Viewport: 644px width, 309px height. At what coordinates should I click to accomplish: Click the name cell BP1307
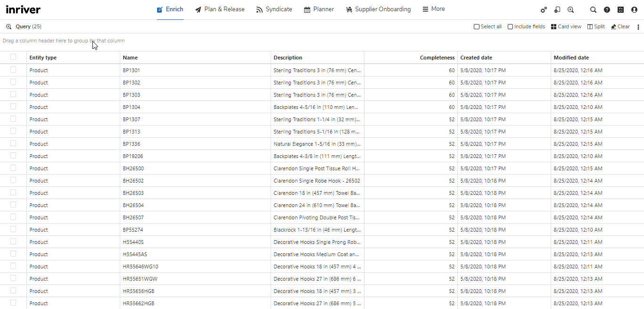pyautogui.click(x=195, y=119)
